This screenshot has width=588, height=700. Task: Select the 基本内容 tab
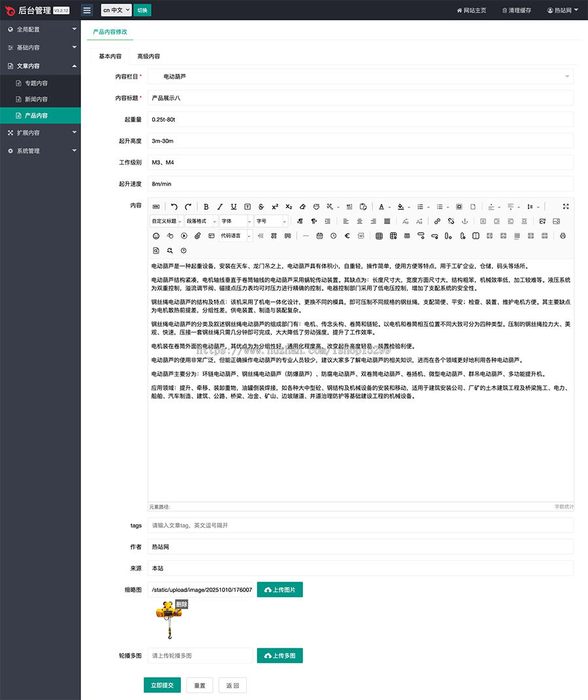point(110,56)
